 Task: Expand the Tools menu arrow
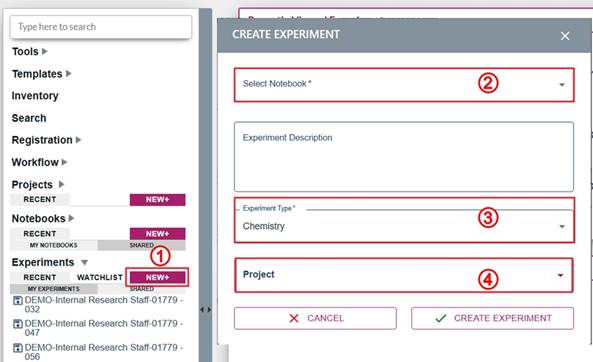(45, 51)
